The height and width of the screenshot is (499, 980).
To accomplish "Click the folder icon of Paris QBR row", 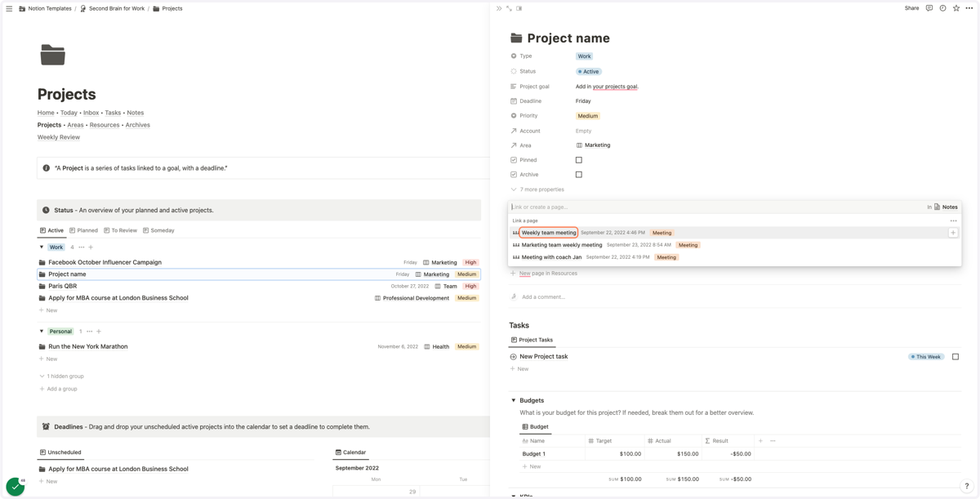I will tap(42, 286).
